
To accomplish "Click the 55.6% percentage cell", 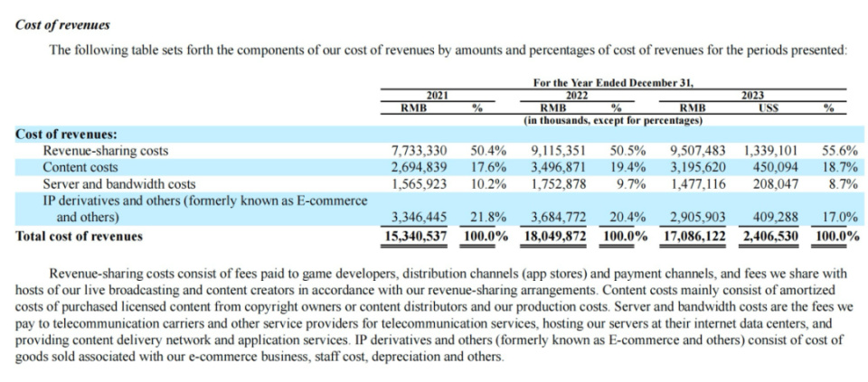I will (x=841, y=151).
